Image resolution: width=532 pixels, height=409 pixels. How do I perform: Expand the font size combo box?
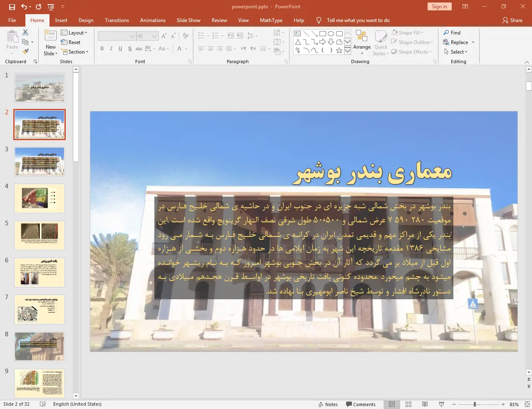[x=155, y=36]
